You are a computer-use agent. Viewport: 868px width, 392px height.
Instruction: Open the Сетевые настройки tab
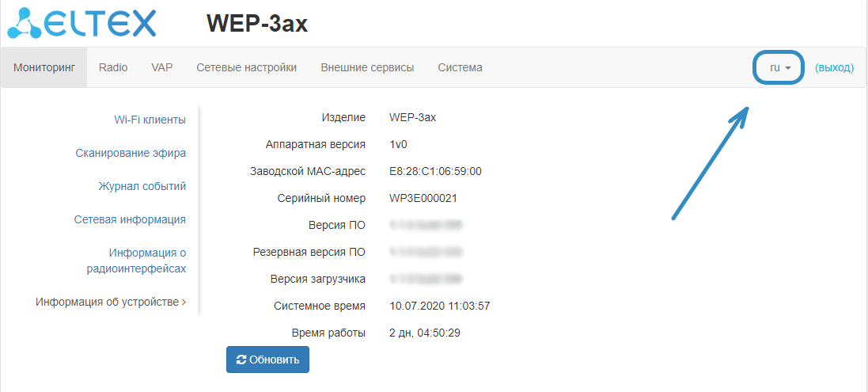pos(246,68)
